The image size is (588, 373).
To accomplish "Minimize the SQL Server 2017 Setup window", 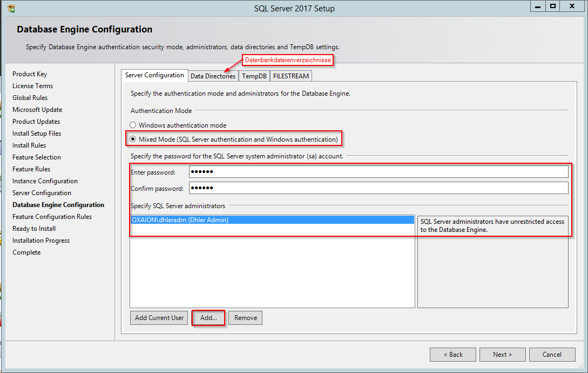I will (x=538, y=6).
